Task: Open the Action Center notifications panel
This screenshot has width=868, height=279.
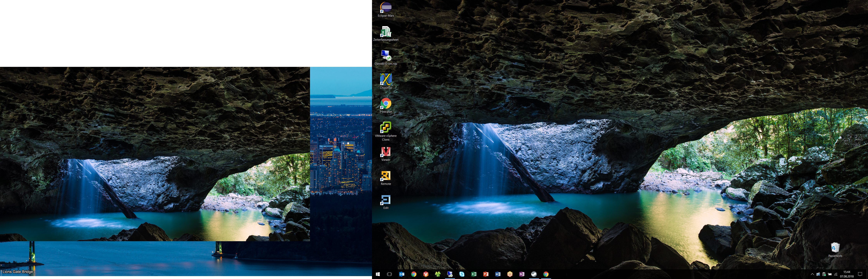Action: click(x=860, y=274)
